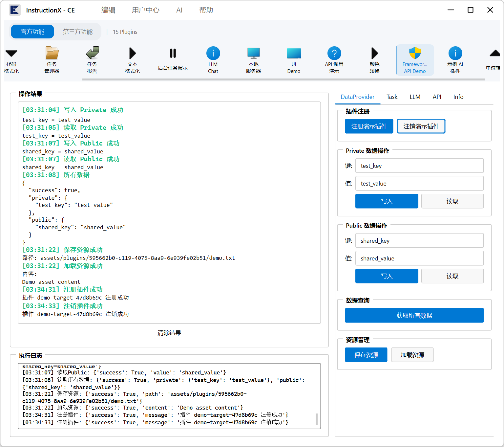The width and height of the screenshot is (504, 447).
Task: Click the 注册演示插件 button
Action: pyautogui.click(x=369, y=126)
